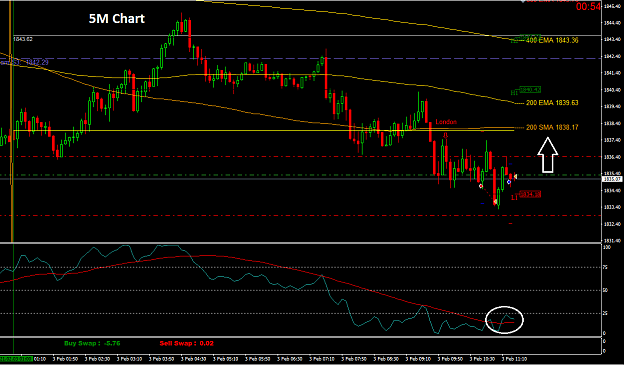
Task: Click the 3 Feb 07:10 time label
Action: [322, 359]
